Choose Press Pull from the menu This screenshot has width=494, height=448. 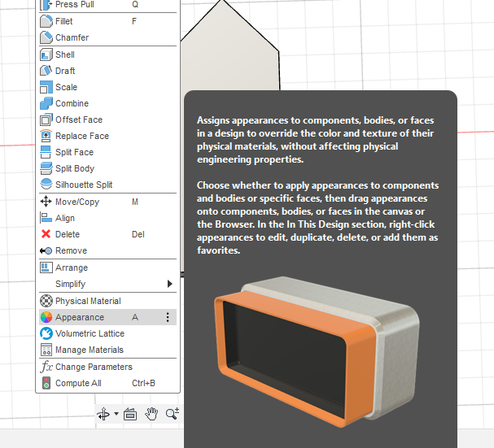tap(107, 4)
